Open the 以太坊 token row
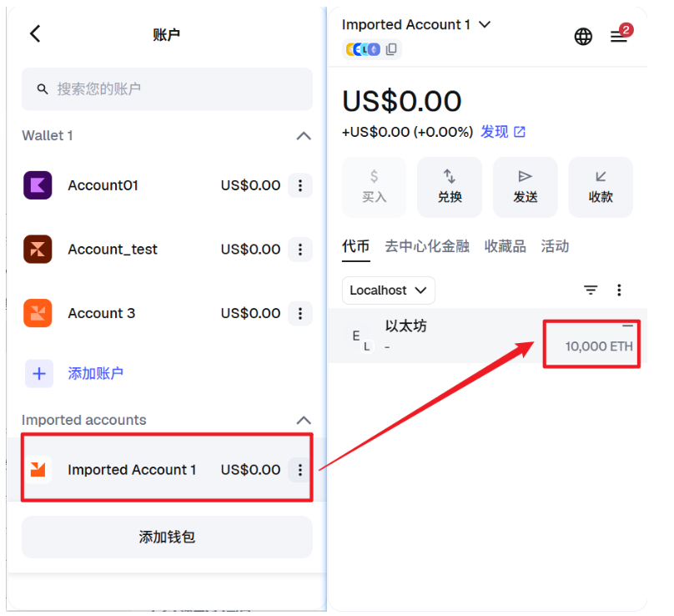 (488, 336)
